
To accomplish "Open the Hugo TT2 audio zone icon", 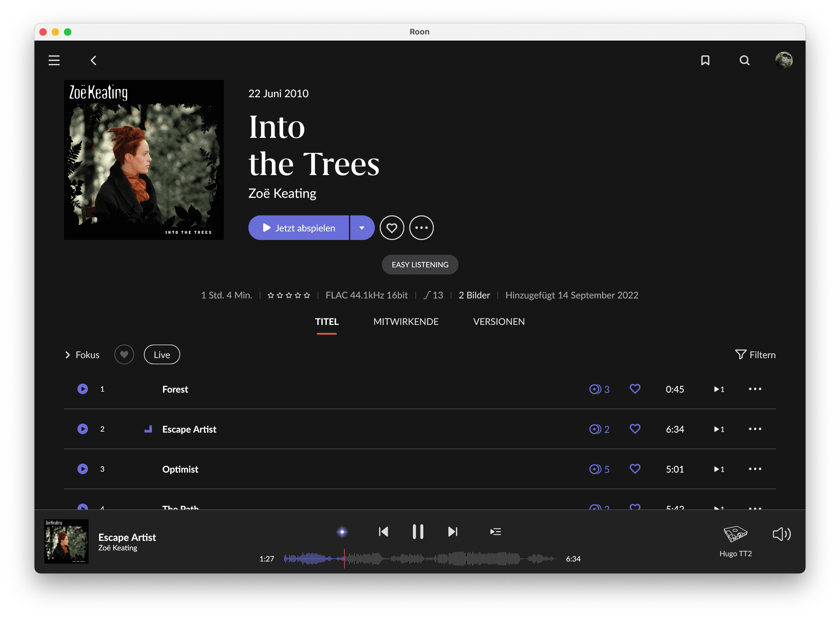I will tap(735, 534).
